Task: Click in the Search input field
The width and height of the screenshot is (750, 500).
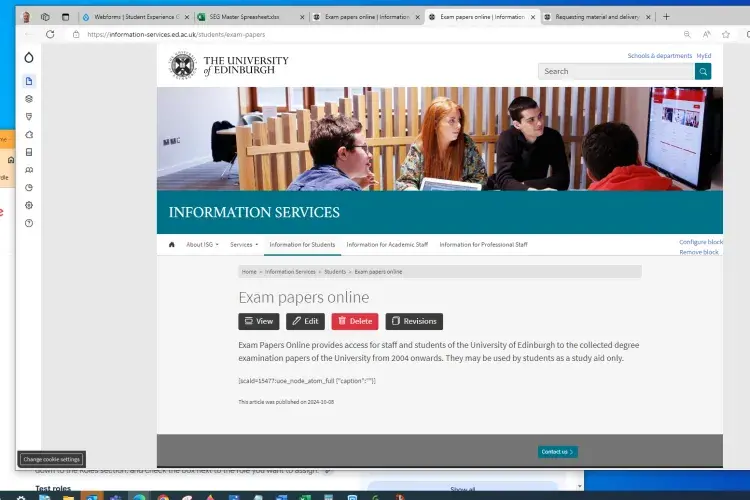Action: coord(616,71)
